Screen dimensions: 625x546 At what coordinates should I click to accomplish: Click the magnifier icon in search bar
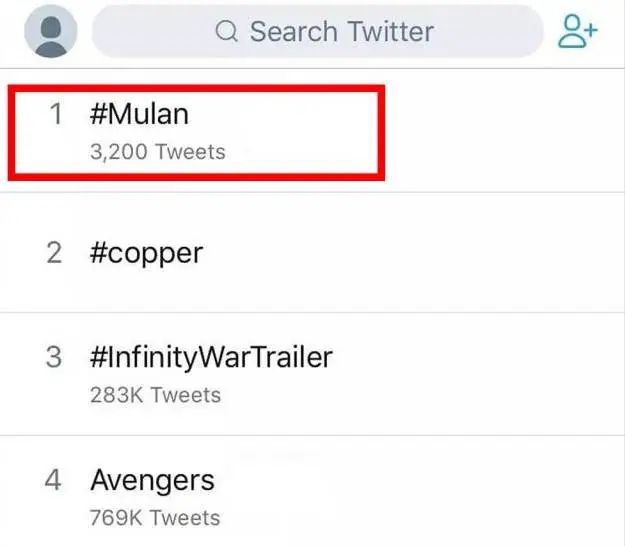(227, 31)
